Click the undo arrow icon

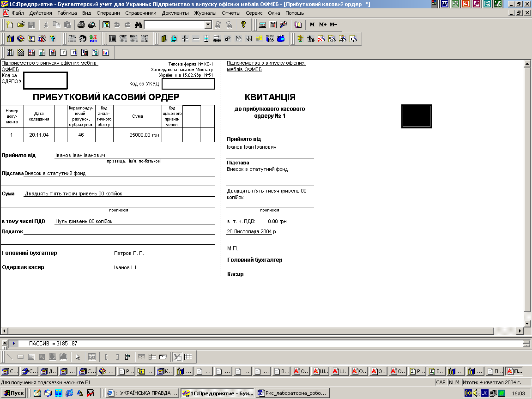(117, 24)
